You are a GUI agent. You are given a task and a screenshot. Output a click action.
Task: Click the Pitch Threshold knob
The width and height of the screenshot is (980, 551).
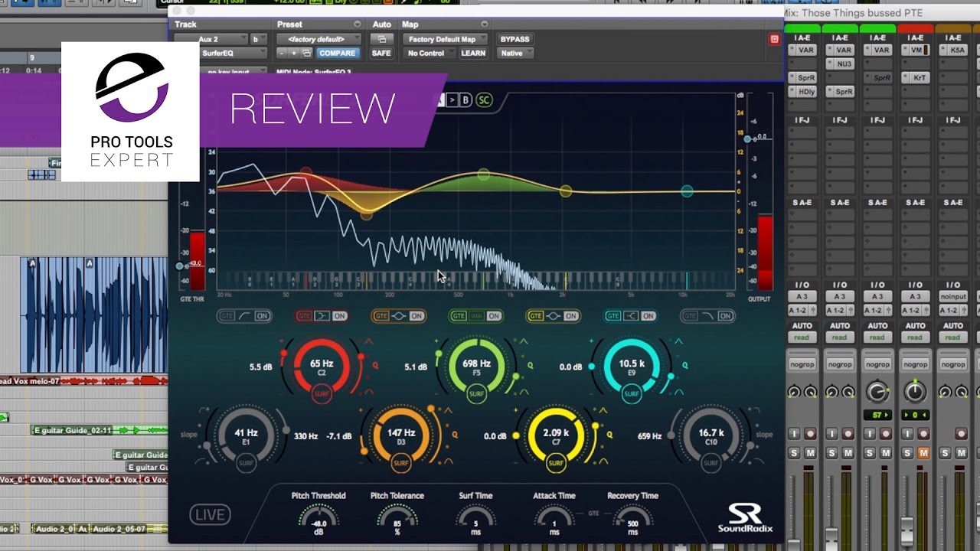tap(318, 520)
